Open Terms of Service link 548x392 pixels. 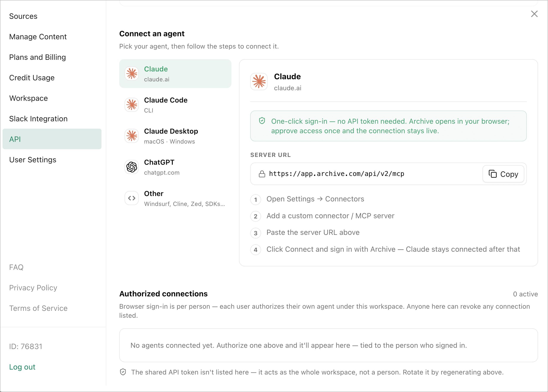(38, 308)
